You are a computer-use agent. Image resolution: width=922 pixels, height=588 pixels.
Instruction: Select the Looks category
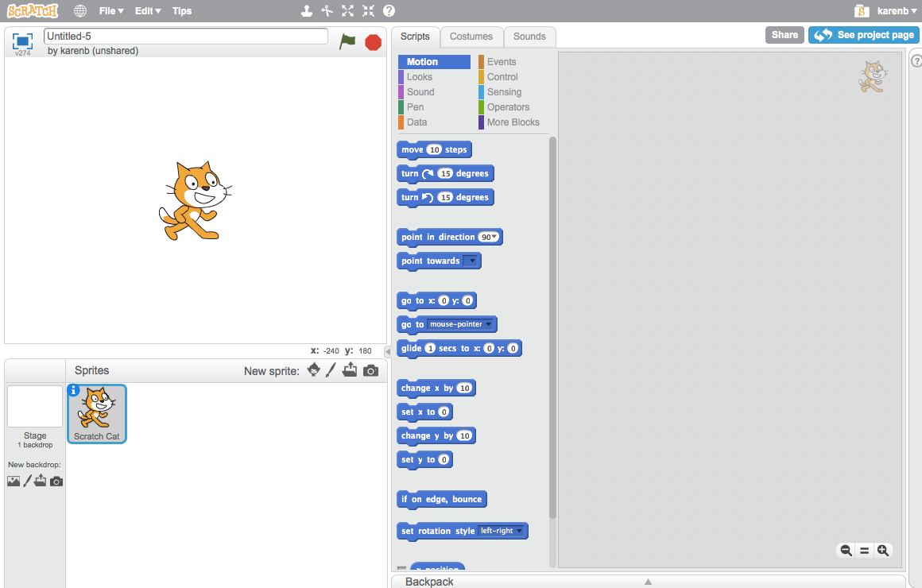coord(419,77)
